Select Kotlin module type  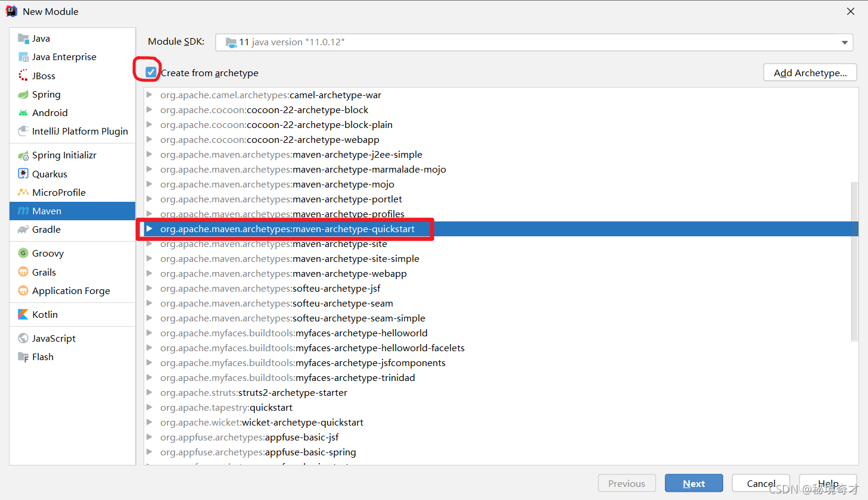73,314
